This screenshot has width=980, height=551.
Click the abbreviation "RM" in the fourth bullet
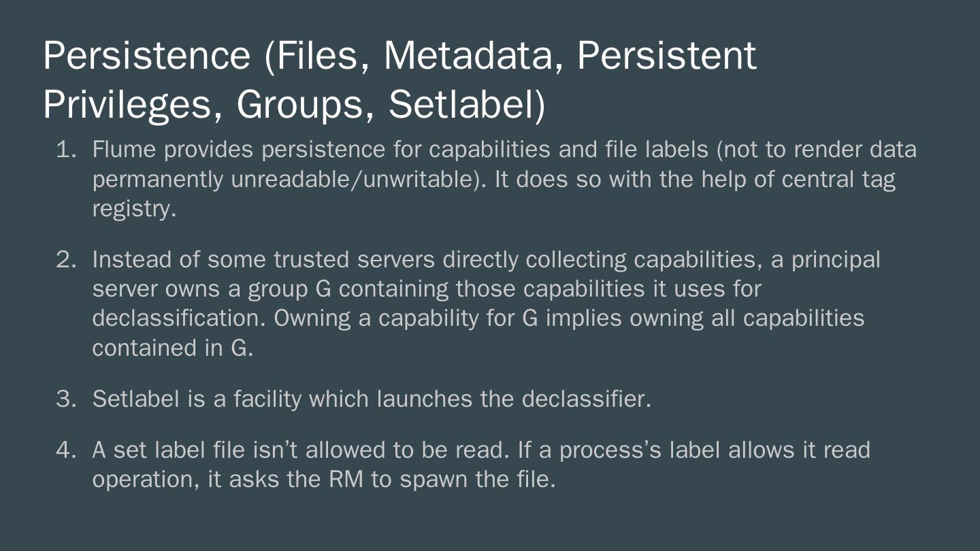pyautogui.click(x=346, y=480)
